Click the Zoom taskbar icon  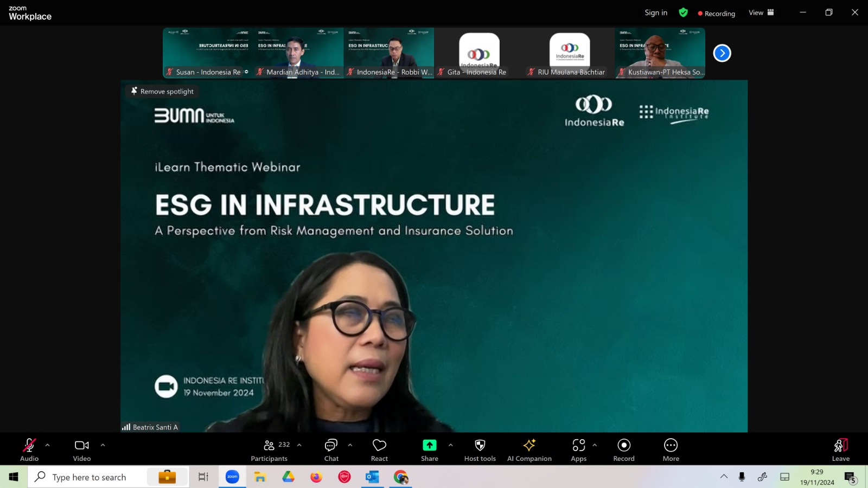pos(232,477)
